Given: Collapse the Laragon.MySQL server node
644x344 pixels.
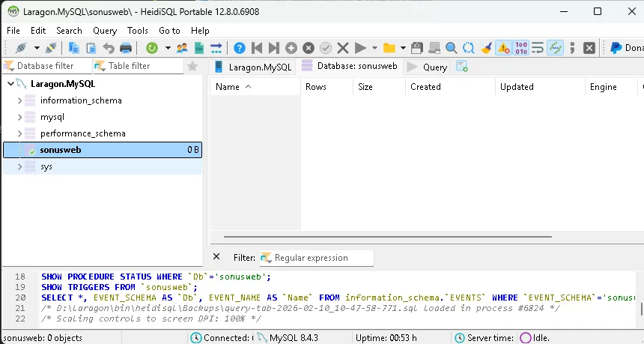Looking at the screenshot, I should (10, 84).
